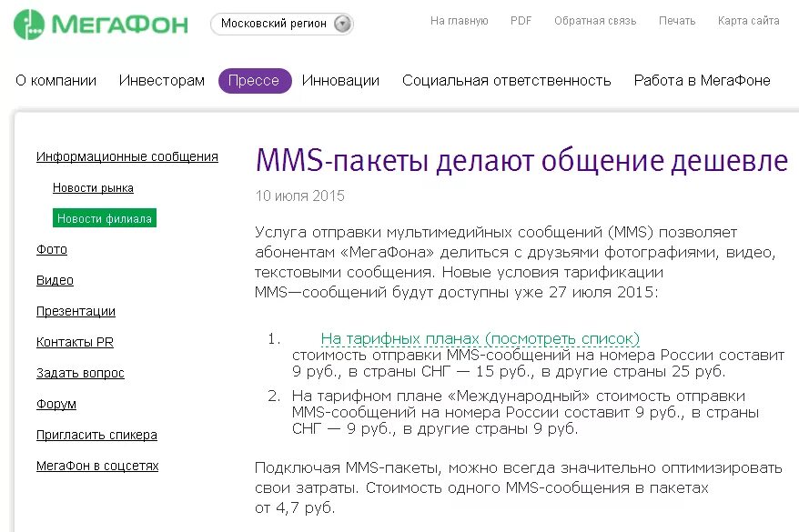Go to На главную link

tap(460, 21)
